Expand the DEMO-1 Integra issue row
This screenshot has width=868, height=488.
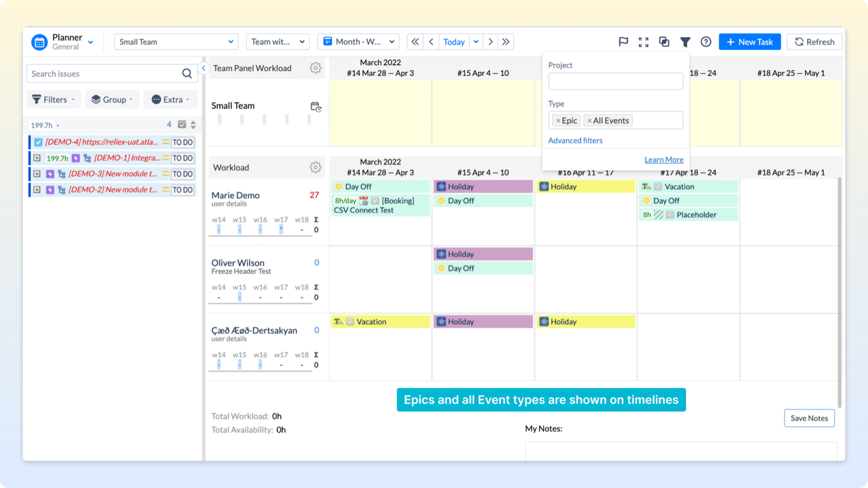[37, 158]
